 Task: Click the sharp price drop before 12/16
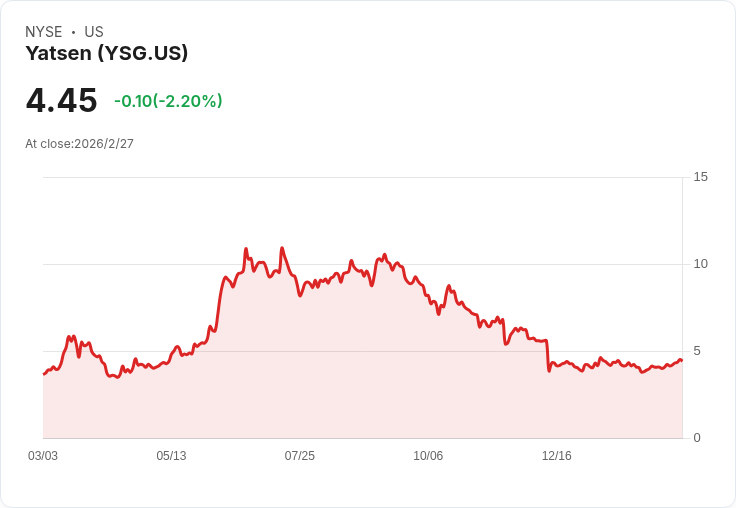coord(548,356)
